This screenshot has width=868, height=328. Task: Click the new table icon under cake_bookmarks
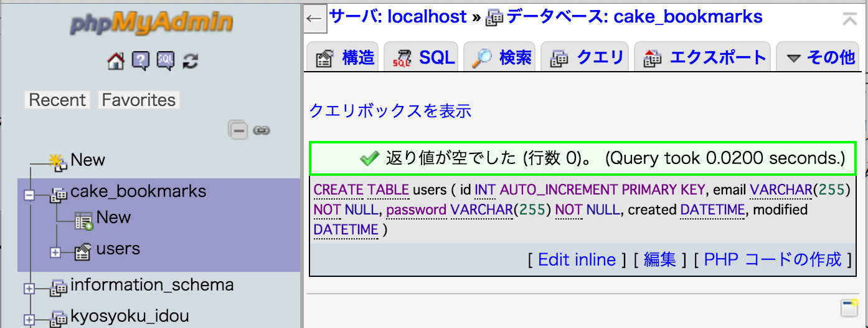[84, 220]
